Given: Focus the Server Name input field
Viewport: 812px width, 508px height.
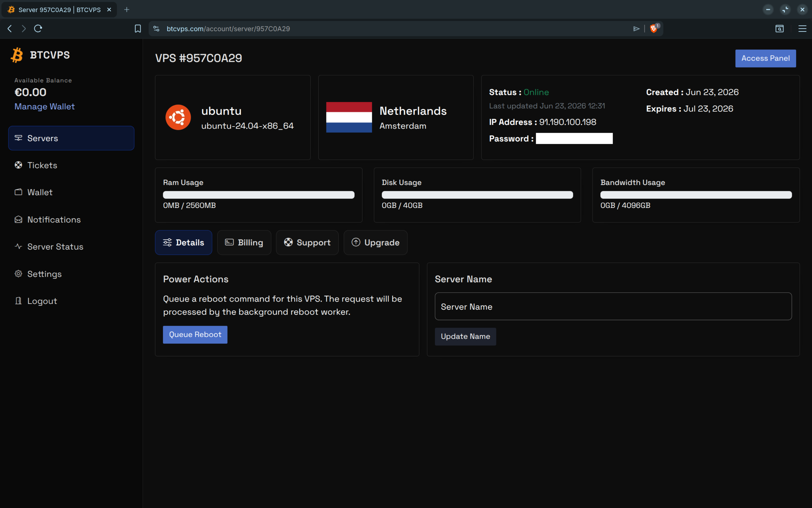Looking at the screenshot, I should pos(613,306).
